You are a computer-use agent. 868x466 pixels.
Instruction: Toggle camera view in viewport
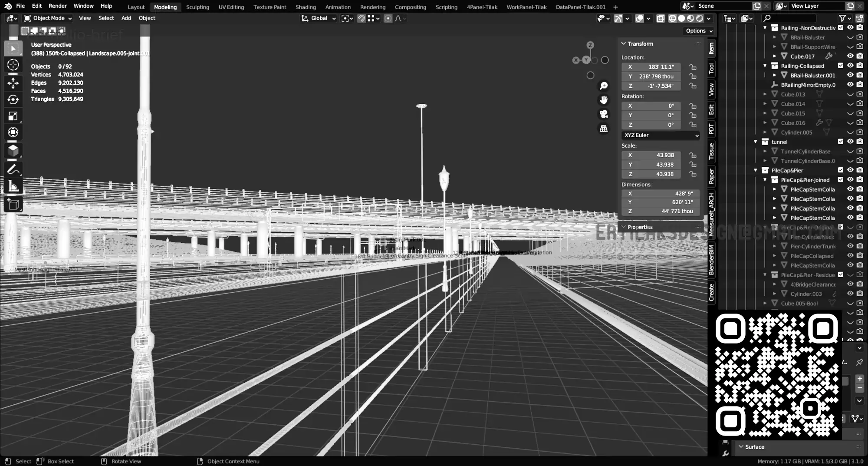pos(604,114)
